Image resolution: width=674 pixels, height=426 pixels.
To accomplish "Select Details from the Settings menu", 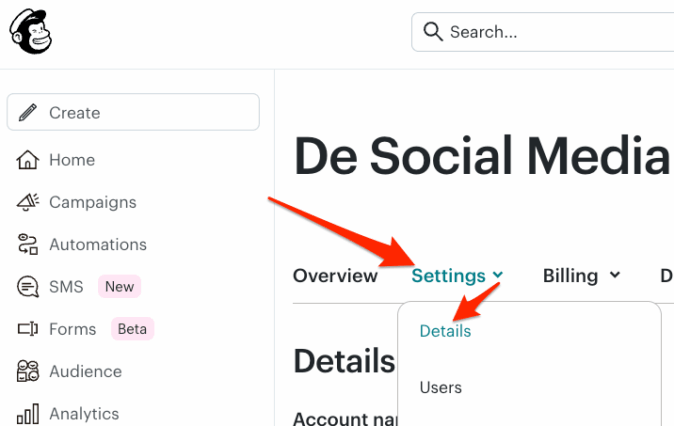I will click(445, 331).
